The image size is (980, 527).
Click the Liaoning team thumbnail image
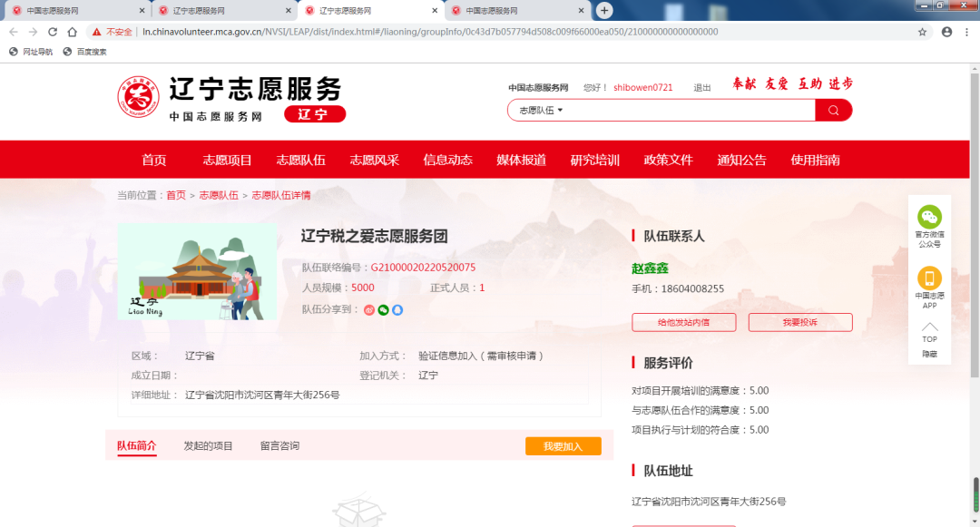pos(197,271)
